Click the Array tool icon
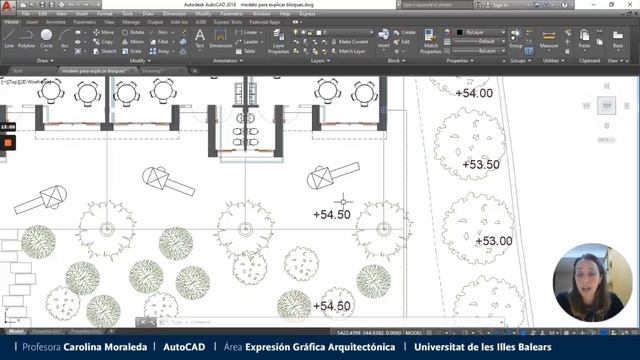This screenshot has height=360, width=640. click(x=153, y=51)
